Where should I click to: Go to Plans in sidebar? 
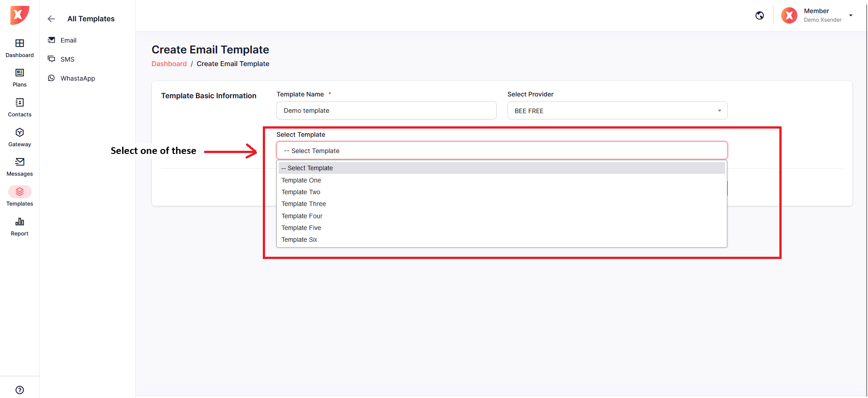point(19,78)
